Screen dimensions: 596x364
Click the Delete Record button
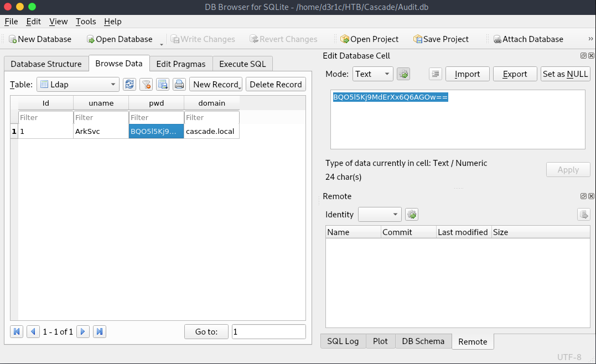276,84
